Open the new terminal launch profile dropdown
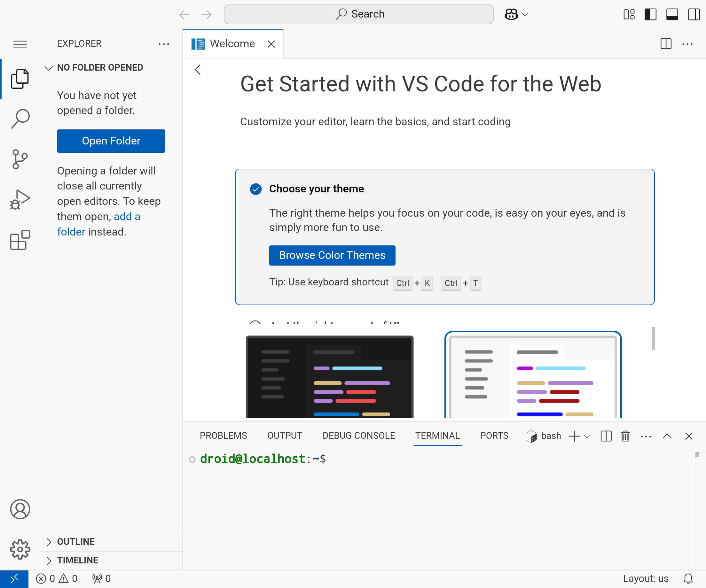 pyautogui.click(x=587, y=437)
